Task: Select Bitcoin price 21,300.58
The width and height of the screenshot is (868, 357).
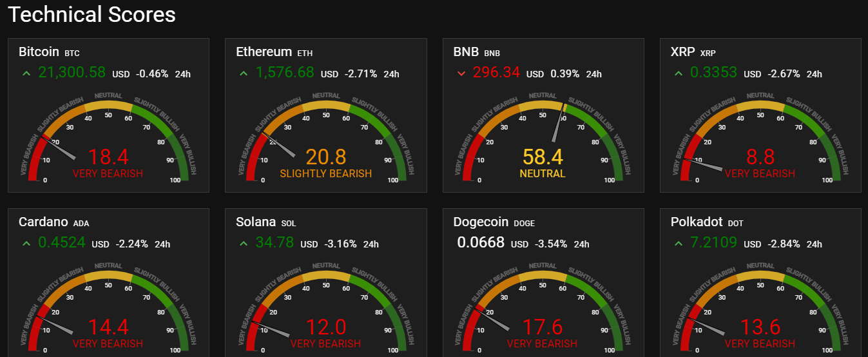Action: point(72,73)
